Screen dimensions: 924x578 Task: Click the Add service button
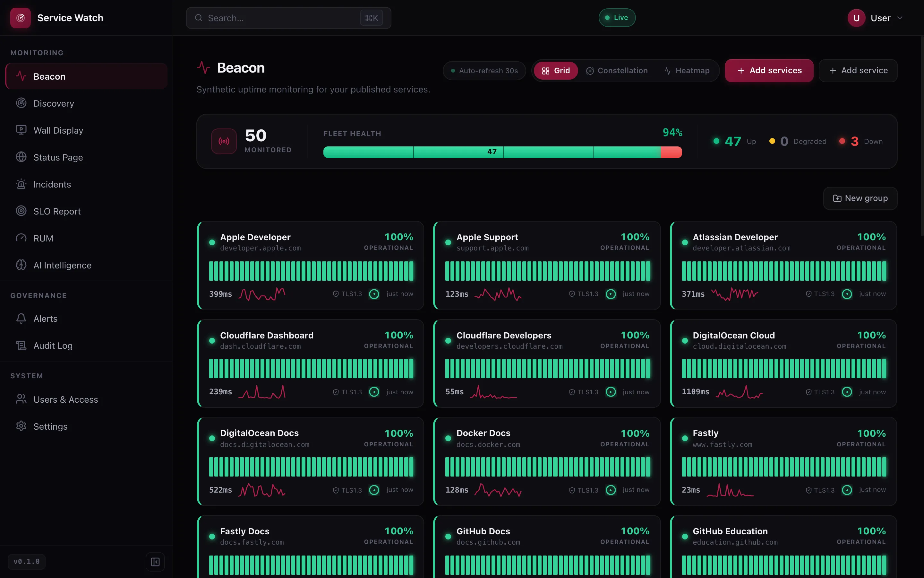click(x=858, y=71)
